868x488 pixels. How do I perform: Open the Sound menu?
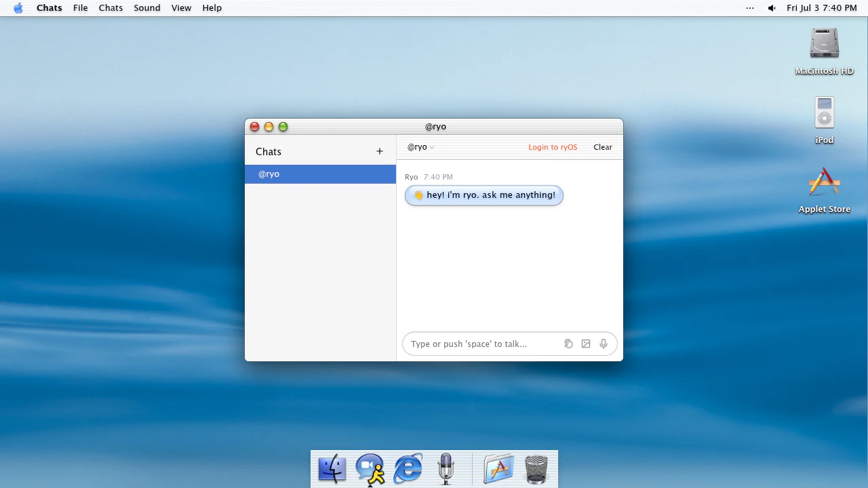coord(147,8)
